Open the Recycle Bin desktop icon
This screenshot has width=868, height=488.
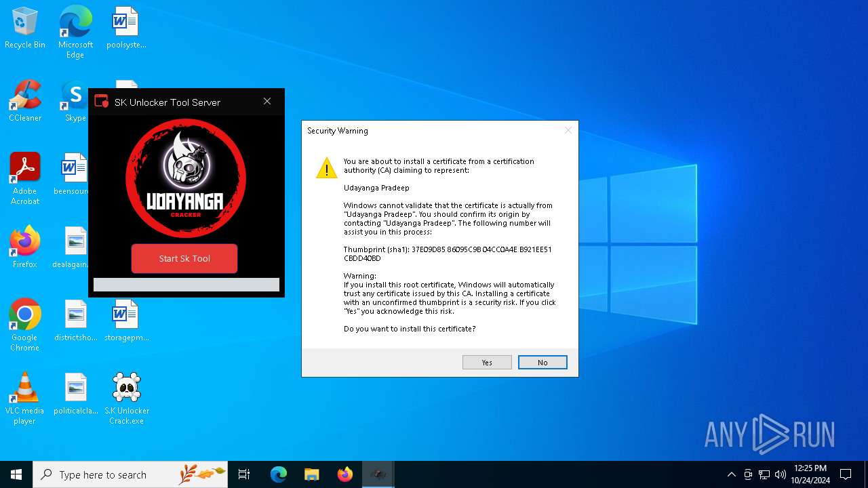coord(25,28)
